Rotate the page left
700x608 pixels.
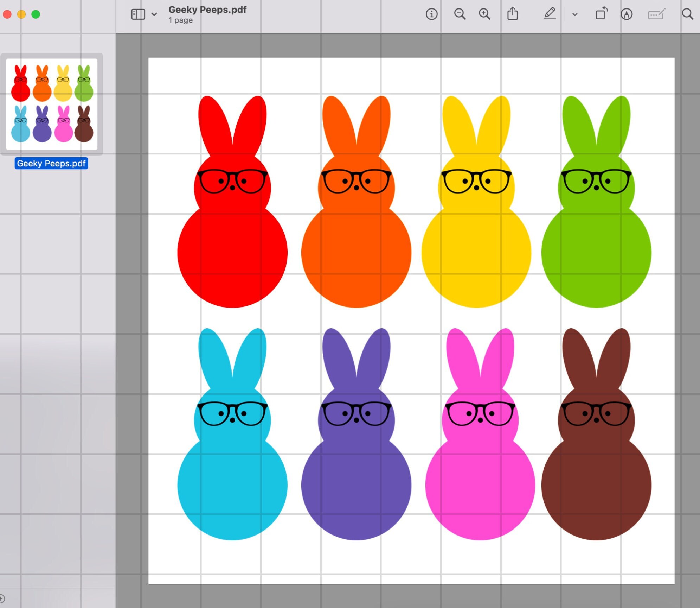(x=601, y=14)
